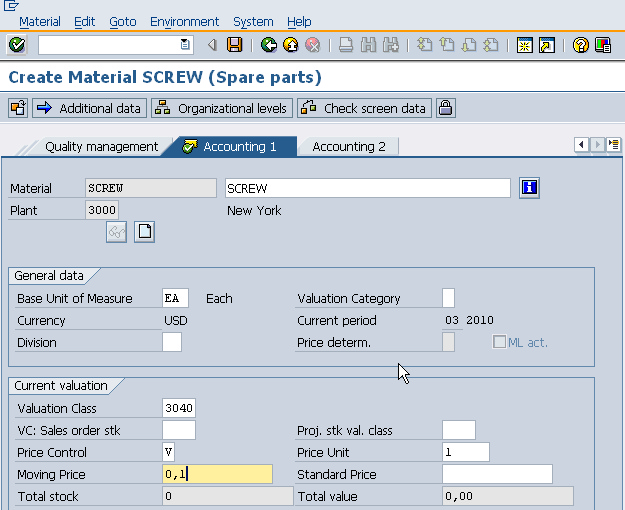Click the green checkmark Enter icon
The width and height of the screenshot is (625, 510).
tap(16, 45)
